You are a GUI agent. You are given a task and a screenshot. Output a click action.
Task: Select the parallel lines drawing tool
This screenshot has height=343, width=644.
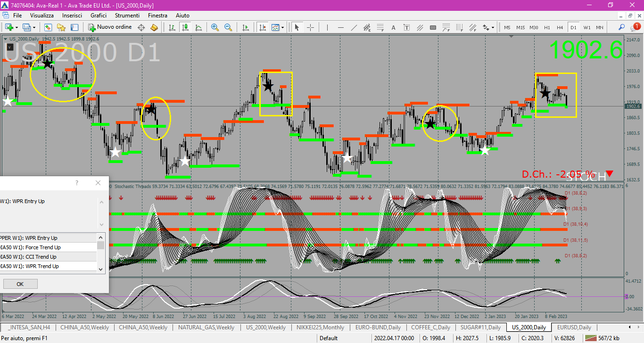[420, 27]
